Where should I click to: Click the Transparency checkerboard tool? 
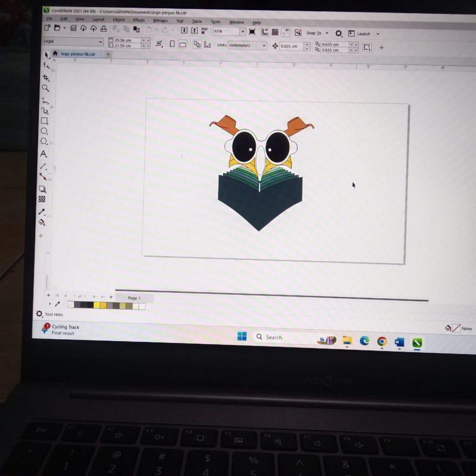click(42, 199)
